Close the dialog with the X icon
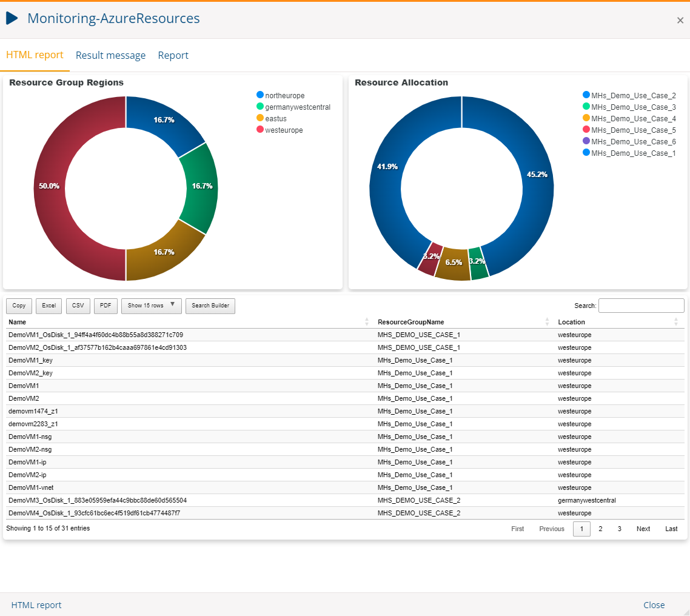The height and width of the screenshot is (616, 690). 680,21
